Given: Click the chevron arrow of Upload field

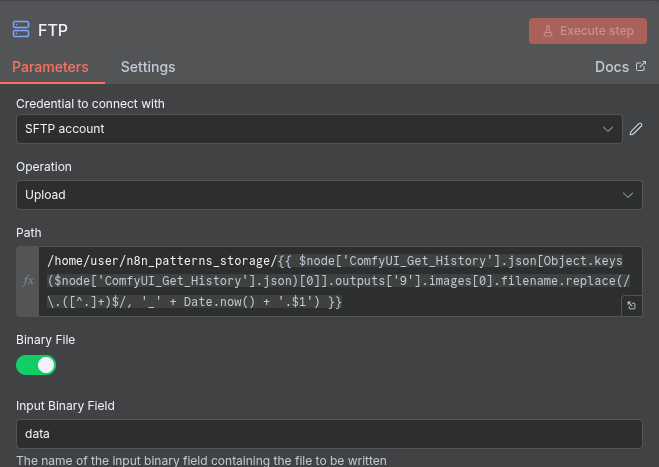Looking at the screenshot, I should pyautogui.click(x=627, y=195).
